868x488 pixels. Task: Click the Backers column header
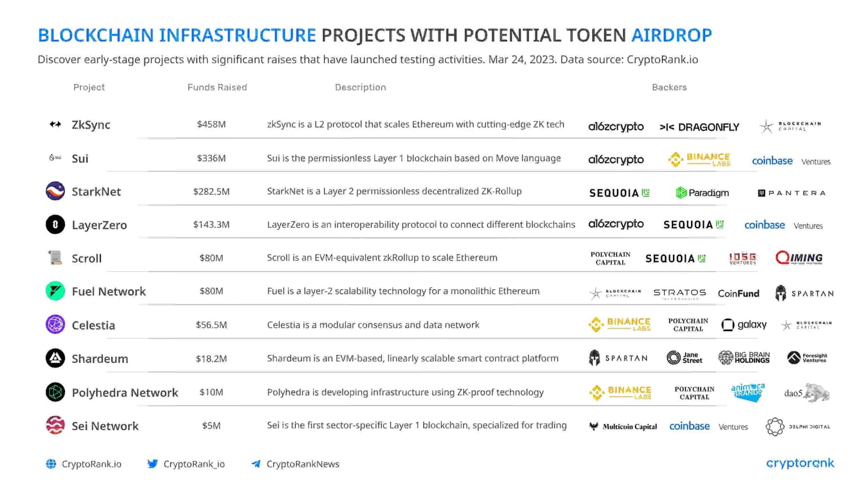[669, 87]
